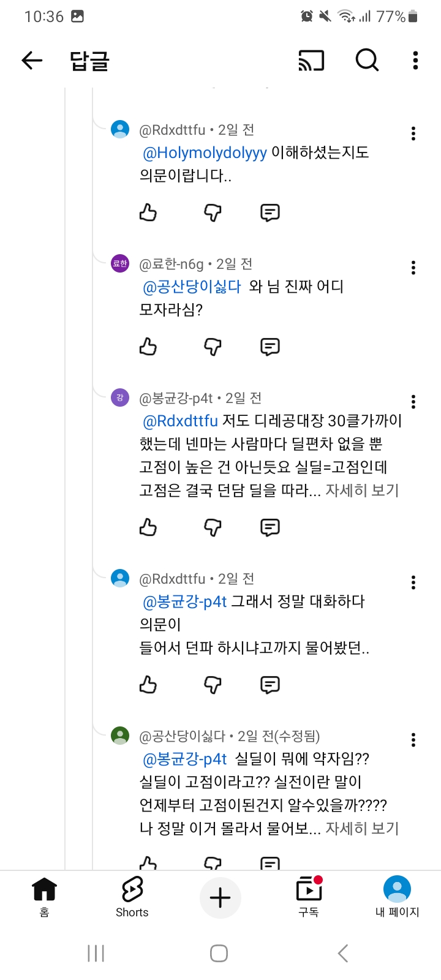Dislike the 와 님 진짜 어디 모자라심 comment
This screenshot has height=980, width=441.
pyautogui.click(x=212, y=347)
